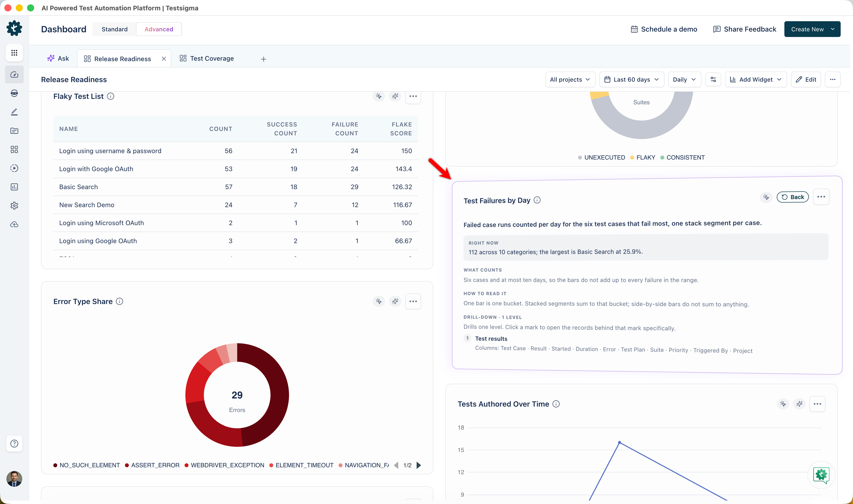Click info icon beside Flaky Test List

[111, 96]
